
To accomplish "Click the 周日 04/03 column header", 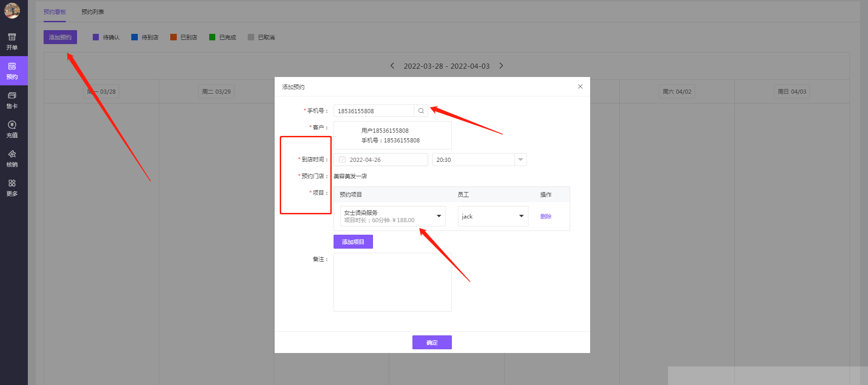I will click(x=792, y=91).
